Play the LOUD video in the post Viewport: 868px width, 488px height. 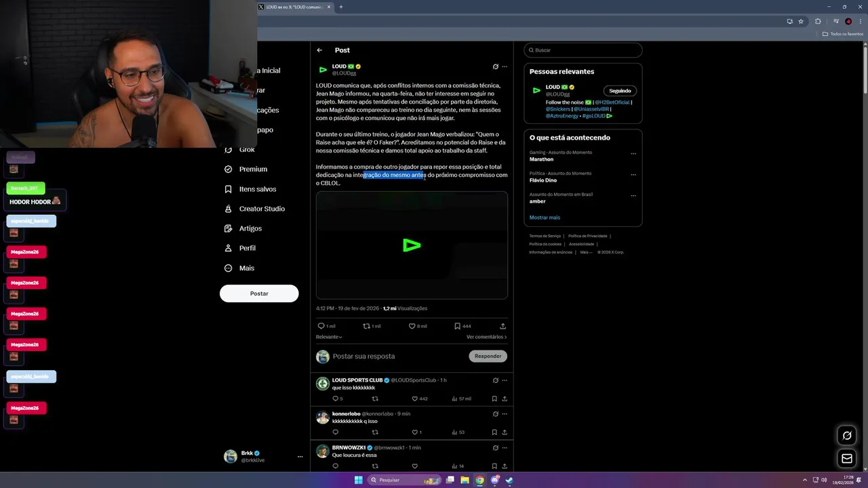point(412,245)
